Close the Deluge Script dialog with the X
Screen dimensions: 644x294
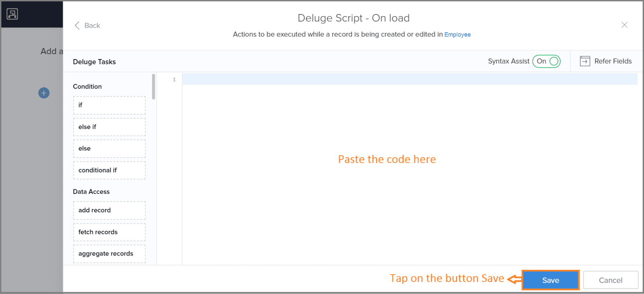coord(624,25)
